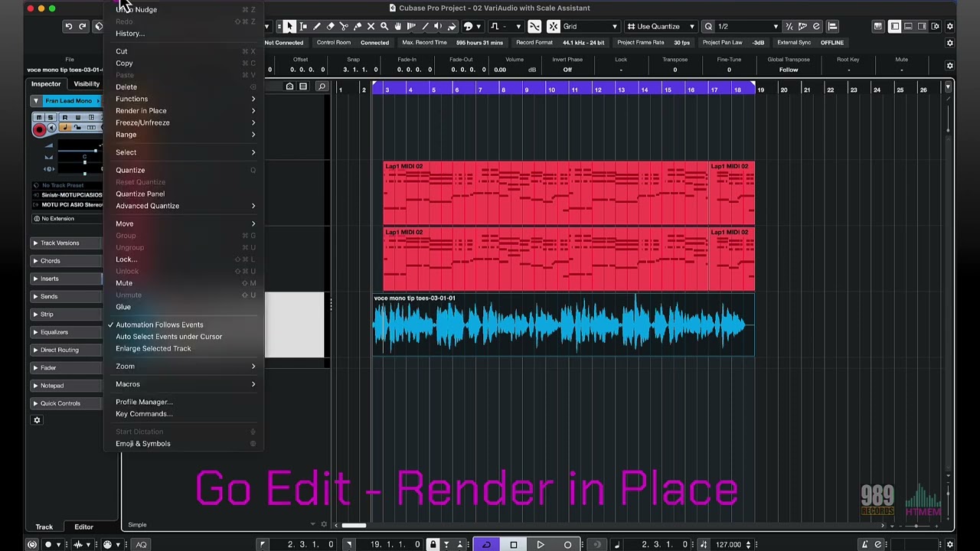Image resolution: width=980 pixels, height=551 pixels.
Task: Select the Play speaker tool
Action: coord(438,26)
